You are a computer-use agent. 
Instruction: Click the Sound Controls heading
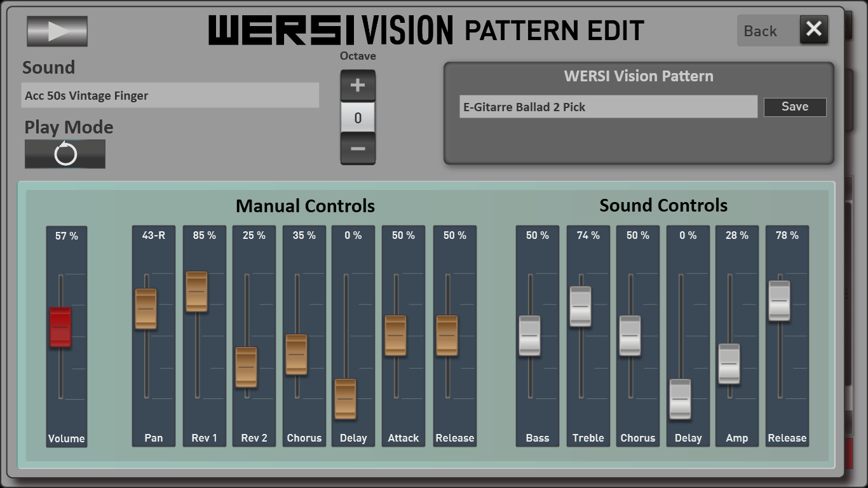[663, 205]
